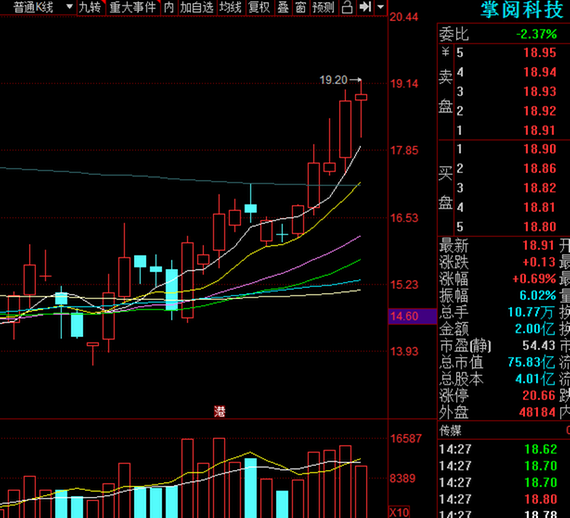Screen dimensions: 570x518
Task: Click the 内 toolbar button
Action: click(169, 7)
